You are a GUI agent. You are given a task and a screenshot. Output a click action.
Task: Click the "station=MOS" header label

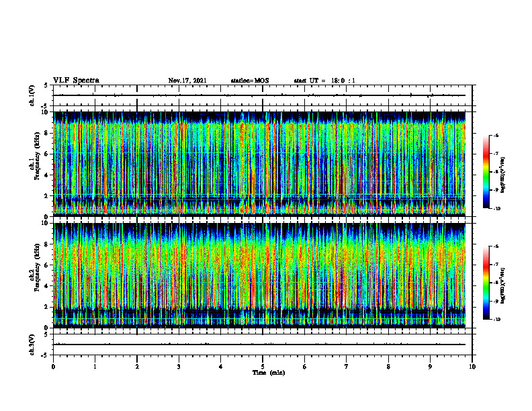(250, 81)
